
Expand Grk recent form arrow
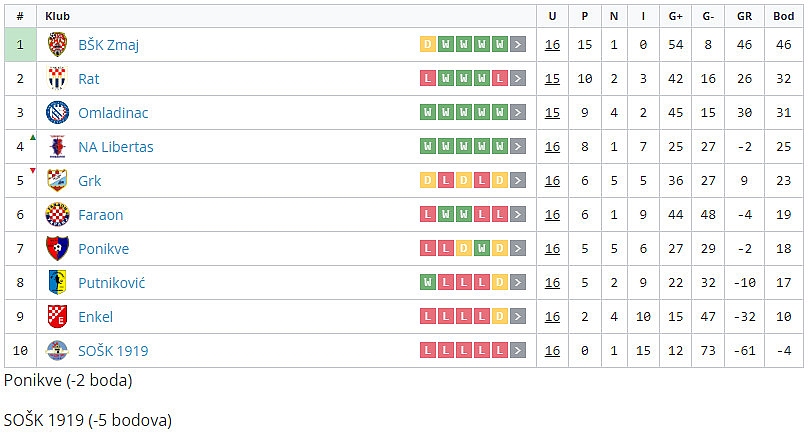(517, 181)
